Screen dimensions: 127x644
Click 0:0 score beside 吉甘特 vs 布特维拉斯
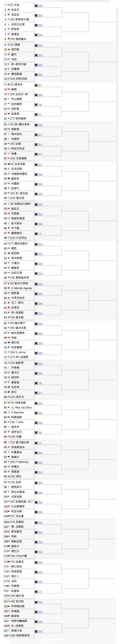[x=40, y=602]
